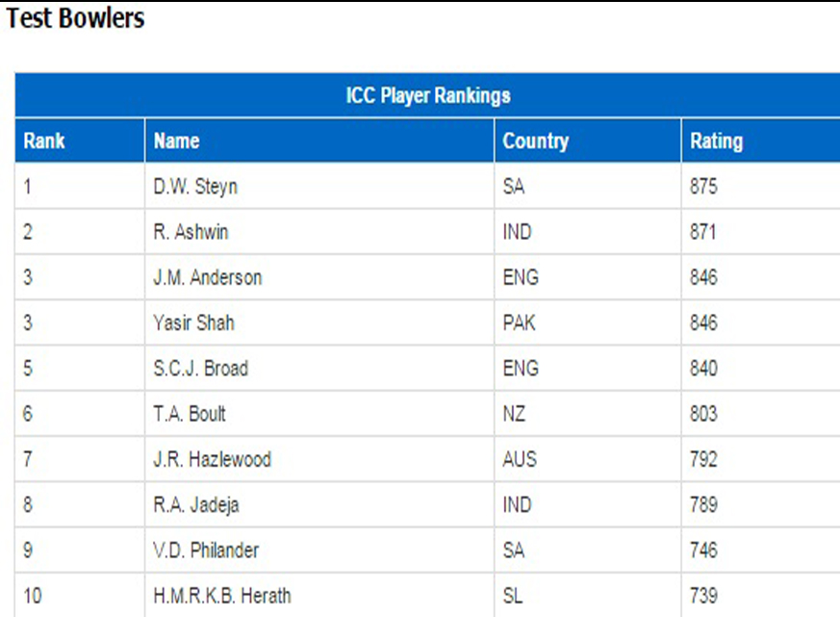This screenshot has height=617, width=840.
Task: Open R. Ashwin's entry
Action: (191, 232)
